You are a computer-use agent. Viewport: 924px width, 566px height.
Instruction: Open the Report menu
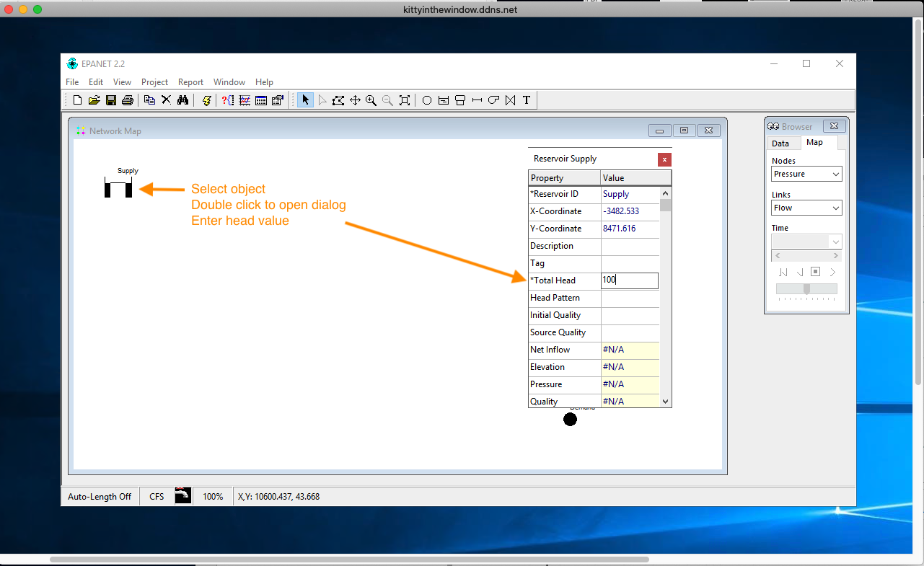pyautogui.click(x=191, y=82)
